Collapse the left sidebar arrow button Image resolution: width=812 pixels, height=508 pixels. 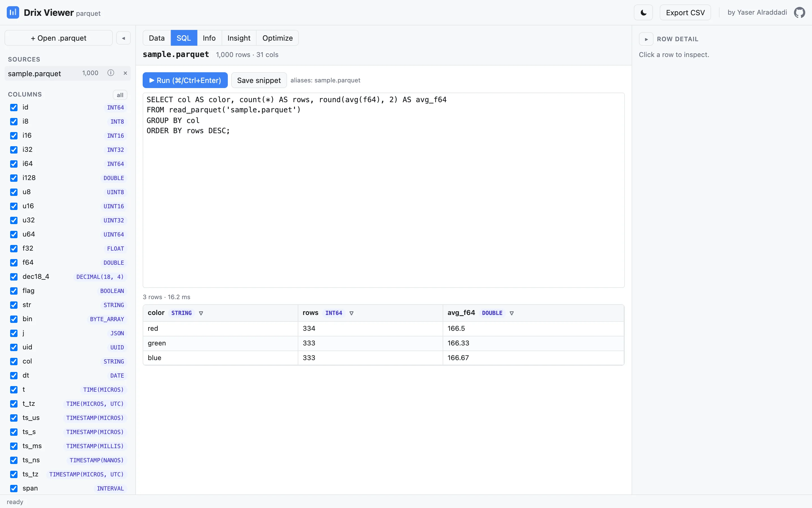(x=123, y=38)
